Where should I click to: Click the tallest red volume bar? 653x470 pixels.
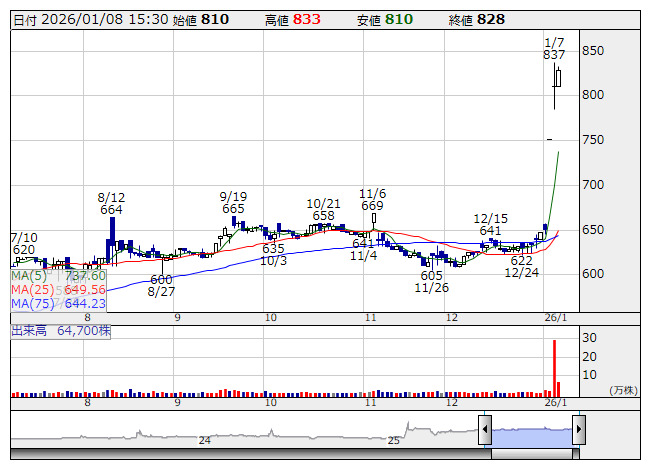click(553, 367)
